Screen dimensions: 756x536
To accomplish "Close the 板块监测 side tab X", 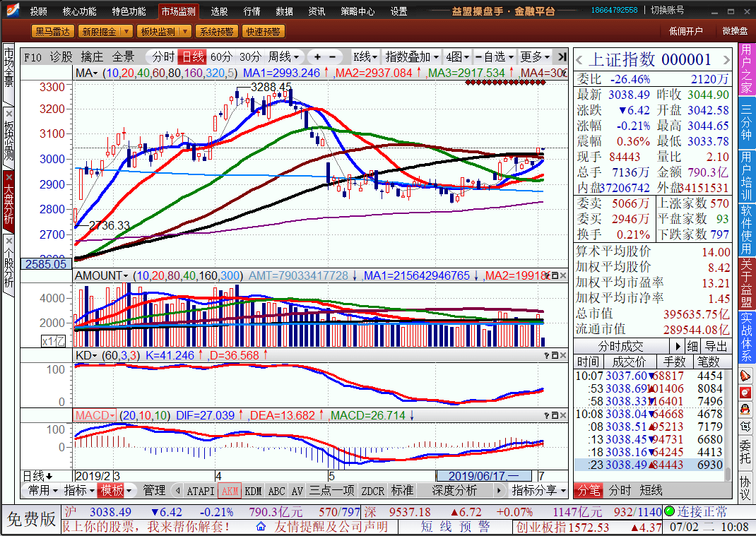I will (x=8, y=114).
